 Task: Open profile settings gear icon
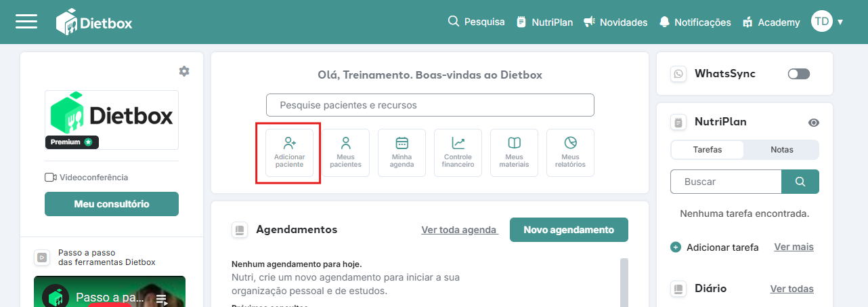tap(184, 71)
